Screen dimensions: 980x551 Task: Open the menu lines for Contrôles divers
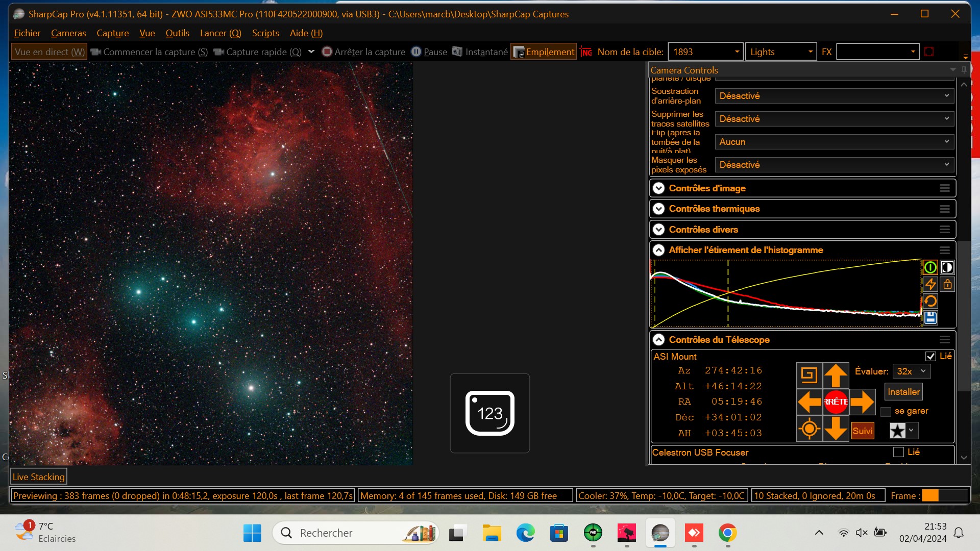coord(945,230)
